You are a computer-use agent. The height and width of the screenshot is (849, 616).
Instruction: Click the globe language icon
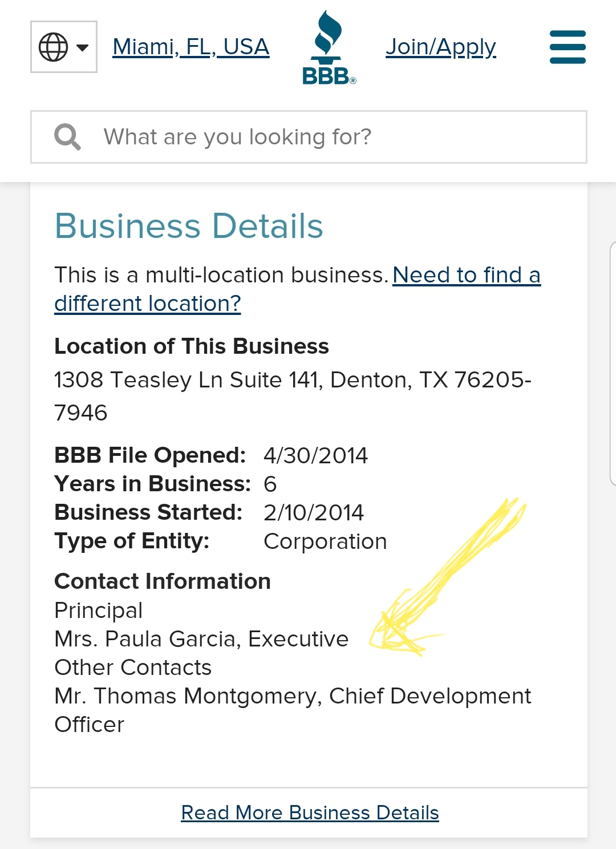53,47
